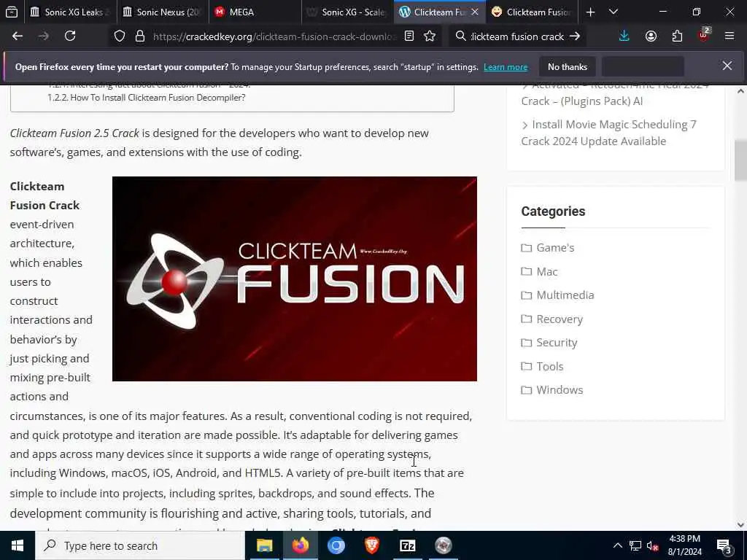Open the Clickteam Fusion taskbar app
Image resolution: width=747 pixels, height=560 pixels.
click(x=443, y=545)
